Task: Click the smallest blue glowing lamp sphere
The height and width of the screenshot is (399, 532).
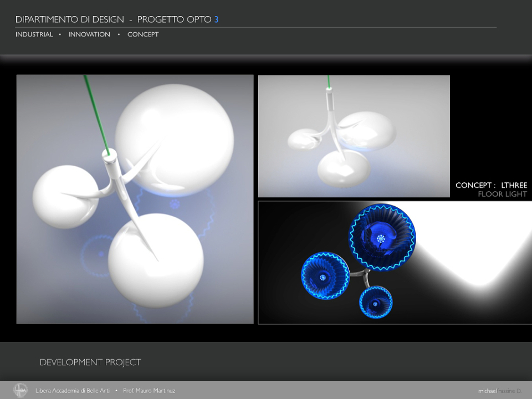Action: tap(376, 302)
